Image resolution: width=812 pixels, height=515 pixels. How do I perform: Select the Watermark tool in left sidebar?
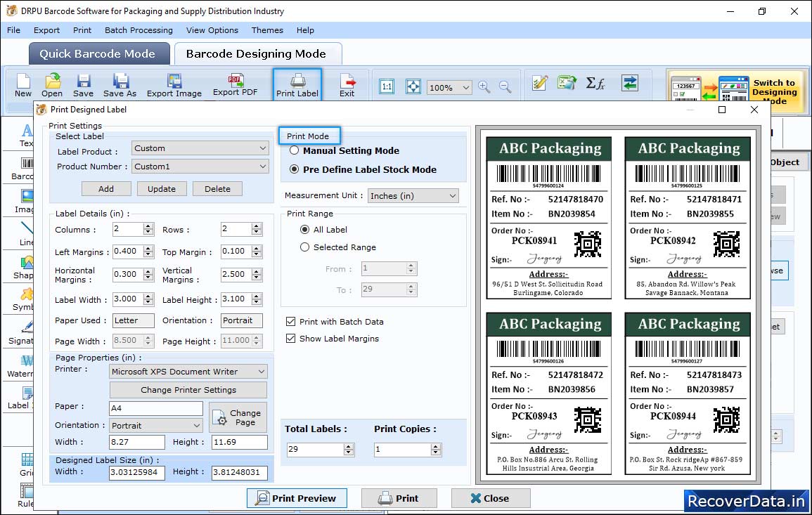pyautogui.click(x=20, y=367)
